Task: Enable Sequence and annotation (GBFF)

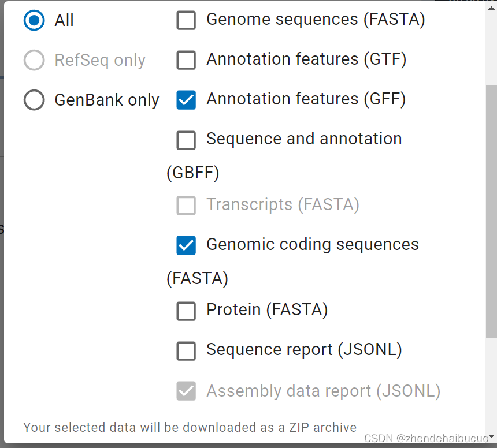Action: coord(186,140)
